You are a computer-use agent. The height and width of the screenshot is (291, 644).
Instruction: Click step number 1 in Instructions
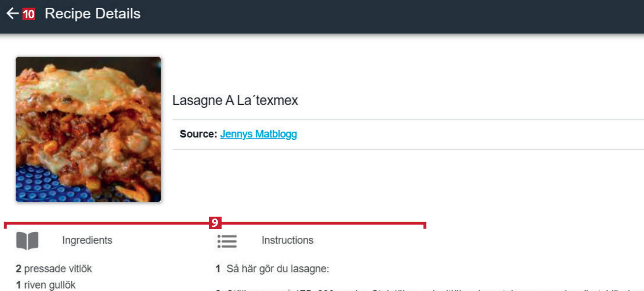tap(218, 269)
